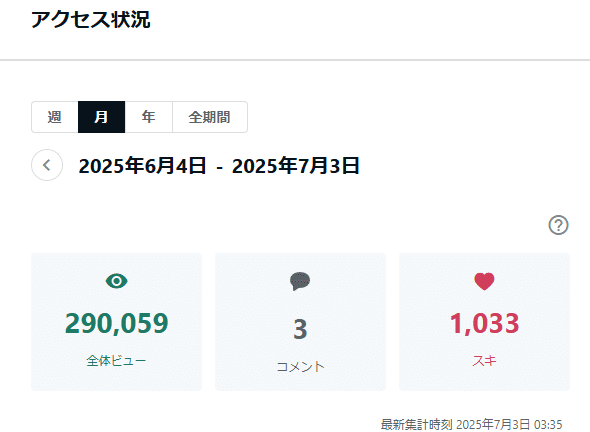This screenshot has height=432, width=590.
Task: Click the アクセス状況 page heading
Action: (91, 20)
